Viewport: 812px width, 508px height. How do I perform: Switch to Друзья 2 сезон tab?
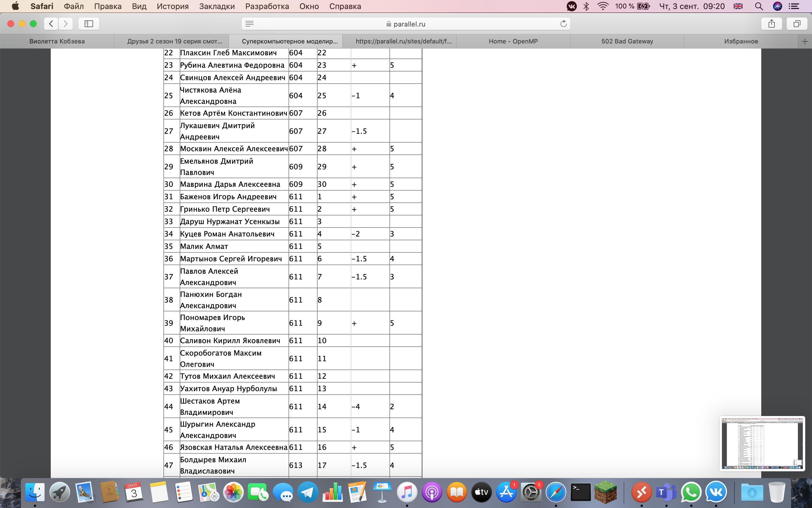click(x=171, y=41)
